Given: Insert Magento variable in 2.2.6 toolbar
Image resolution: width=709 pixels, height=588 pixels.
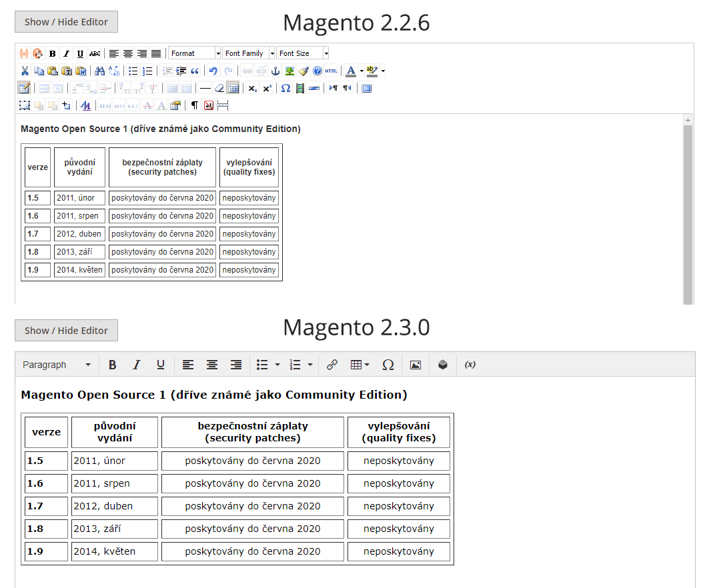Looking at the screenshot, I should 24,53.
